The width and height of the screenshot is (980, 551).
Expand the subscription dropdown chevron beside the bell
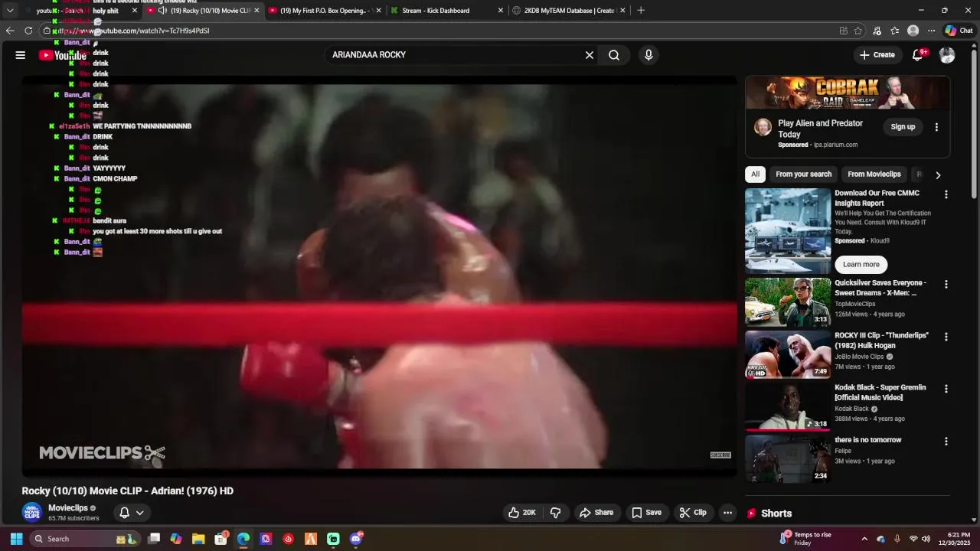click(140, 513)
